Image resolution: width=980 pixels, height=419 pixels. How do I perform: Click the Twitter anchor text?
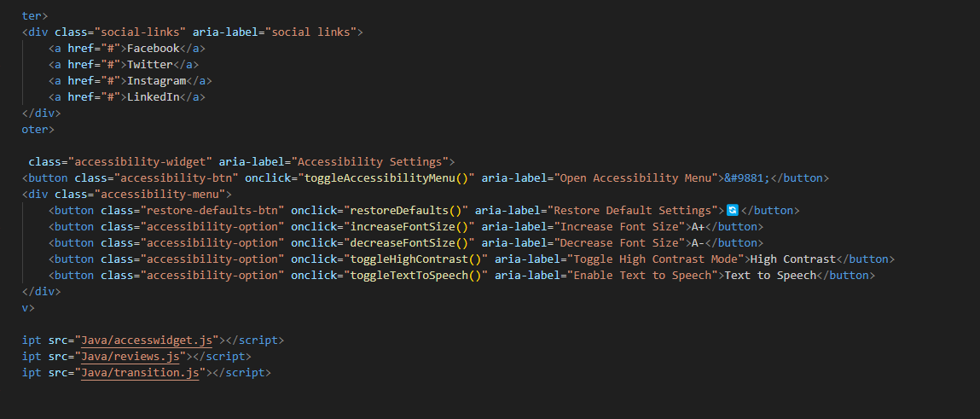149,65
